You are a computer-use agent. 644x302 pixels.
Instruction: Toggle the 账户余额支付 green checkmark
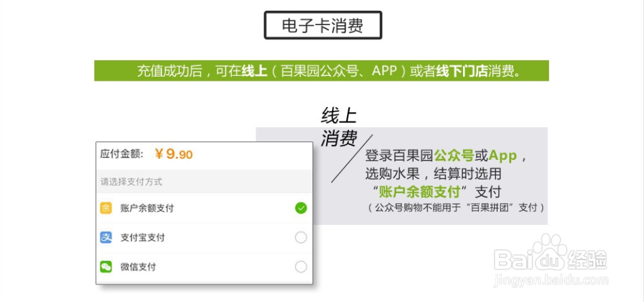301,208
